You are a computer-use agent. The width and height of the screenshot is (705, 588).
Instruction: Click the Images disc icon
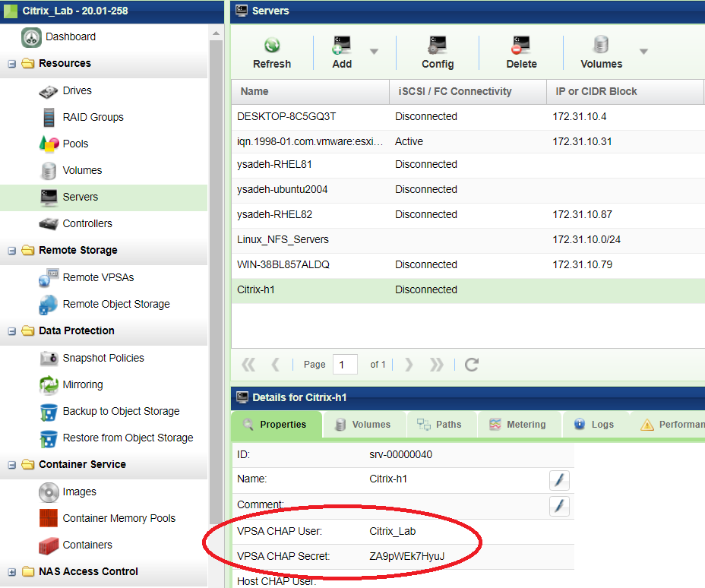[x=49, y=492]
